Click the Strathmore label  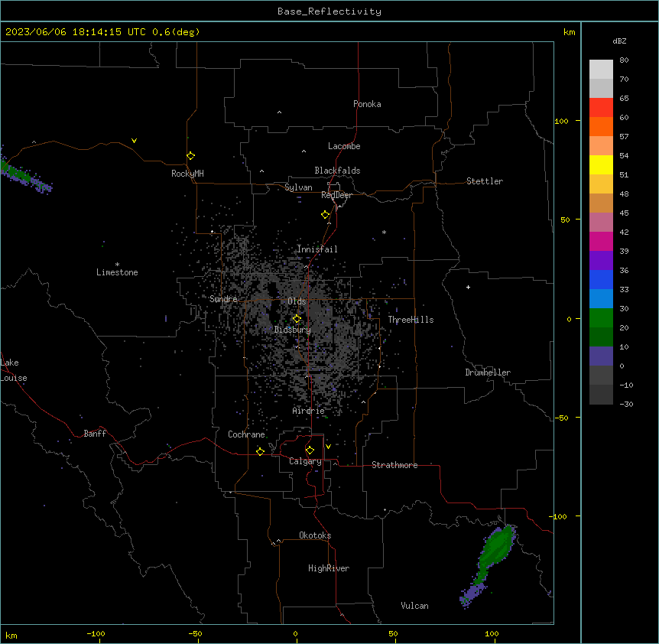coord(394,465)
